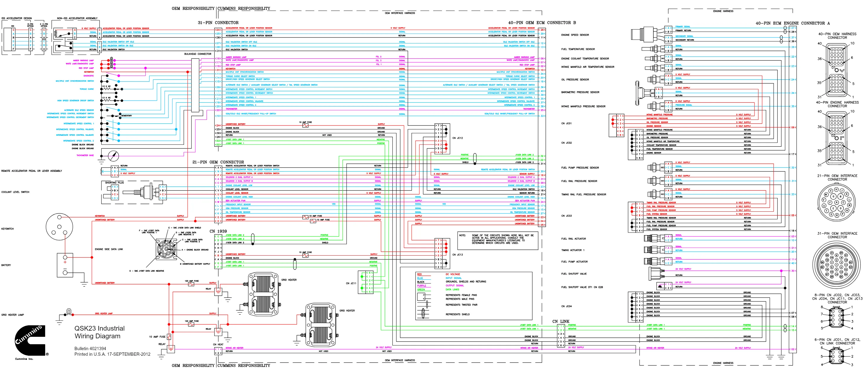
Task: Click the 40-pin engine harness connector pinout
Action: (x=836, y=138)
